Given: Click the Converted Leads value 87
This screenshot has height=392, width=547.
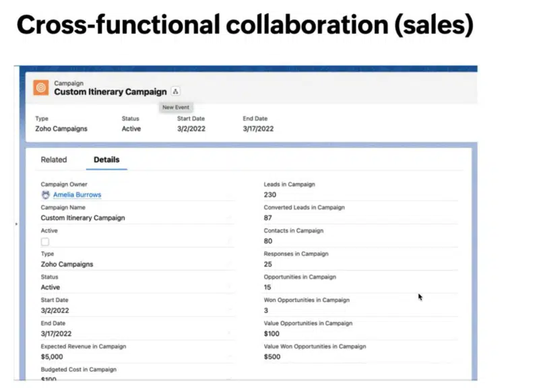Looking at the screenshot, I should tap(268, 218).
